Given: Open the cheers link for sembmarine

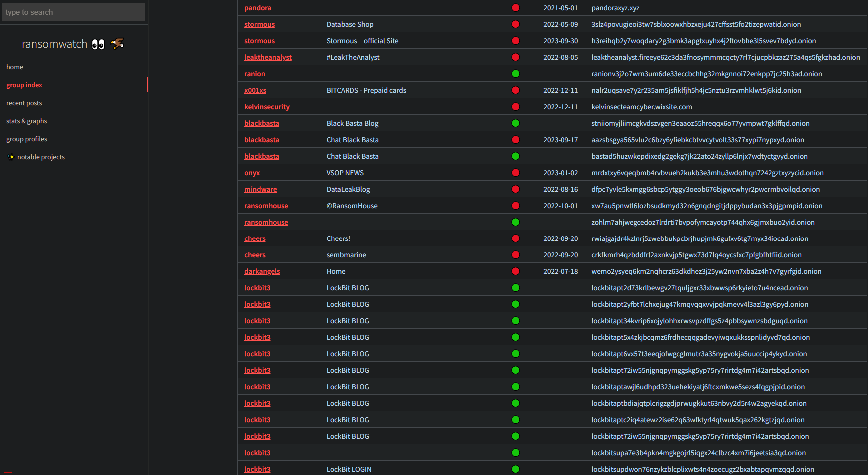Looking at the screenshot, I should [x=255, y=255].
